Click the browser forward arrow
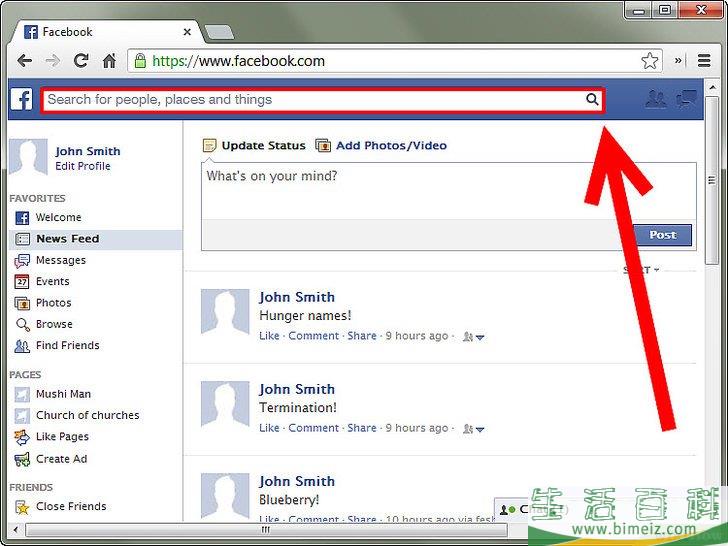Viewport: 728px width, 546px height. point(52,61)
